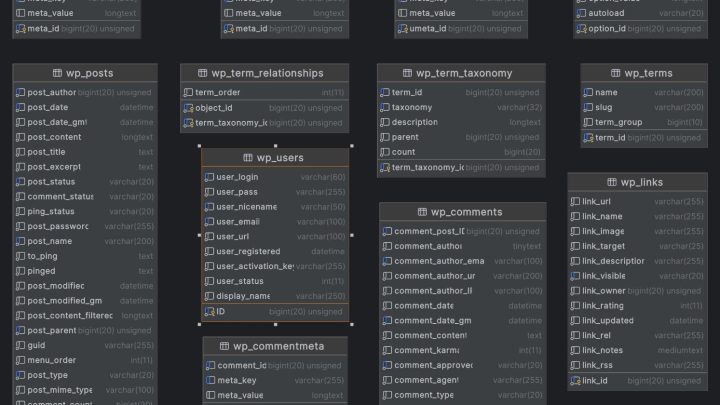The image size is (720, 405).
Task: Select autoload column in options table
Action: tap(640, 13)
